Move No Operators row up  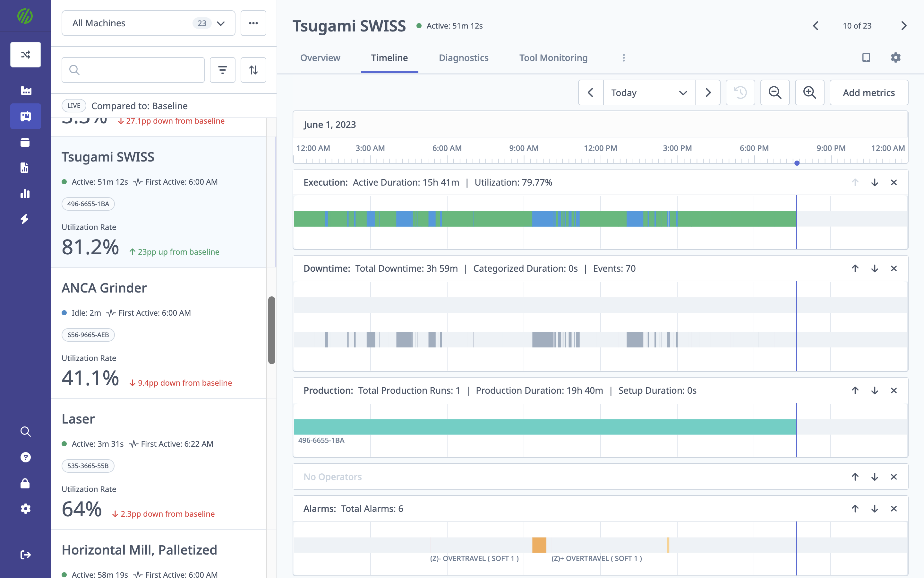(x=855, y=477)
